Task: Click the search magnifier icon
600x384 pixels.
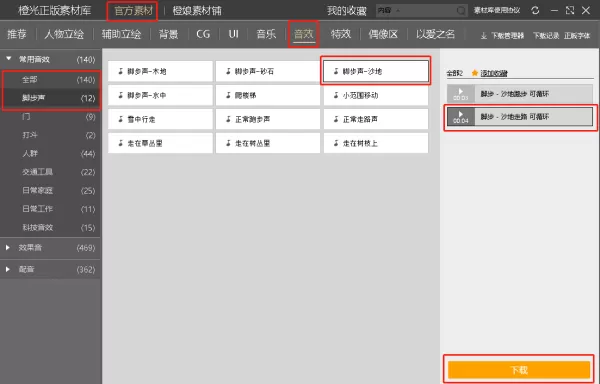Action: pos(461,10)
